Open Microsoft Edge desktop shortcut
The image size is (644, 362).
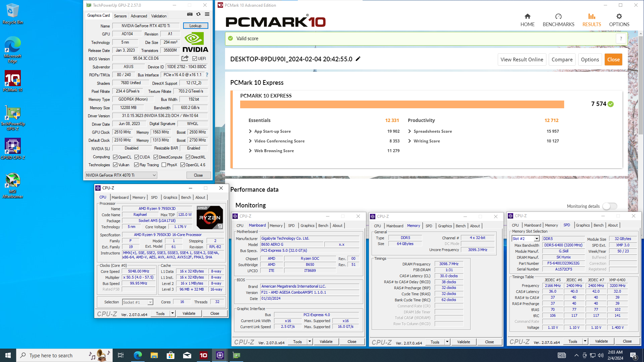point(13,50)
